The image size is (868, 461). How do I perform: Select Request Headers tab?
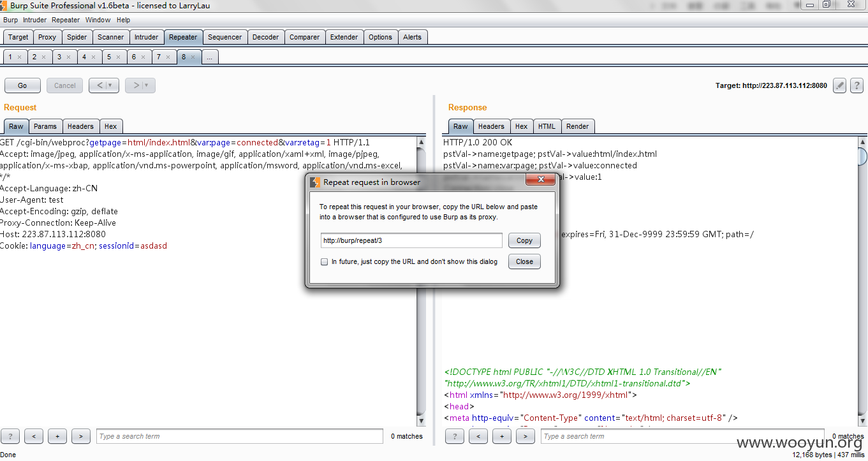click(x=80, y=126)
